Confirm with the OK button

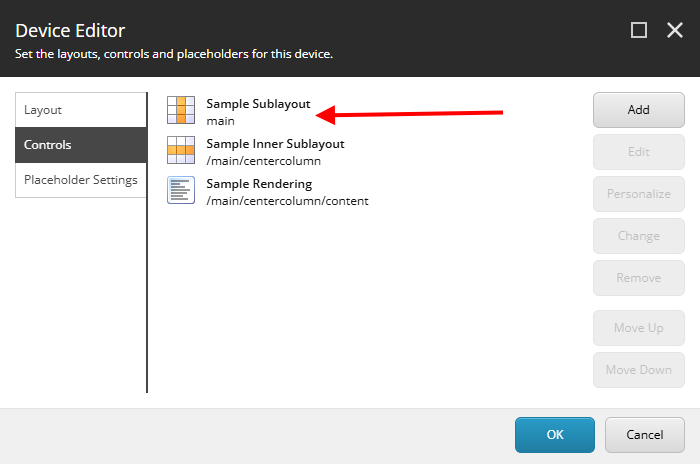(554, 435)
